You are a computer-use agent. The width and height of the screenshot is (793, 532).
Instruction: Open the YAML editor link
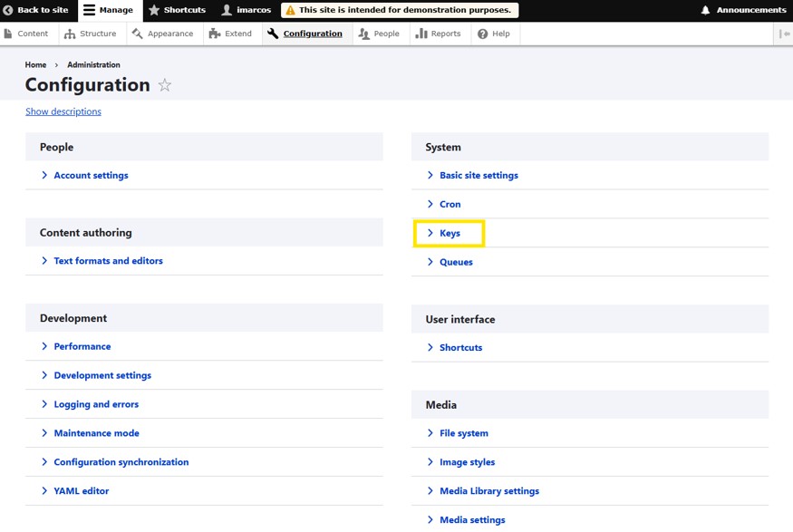[82, 490]
